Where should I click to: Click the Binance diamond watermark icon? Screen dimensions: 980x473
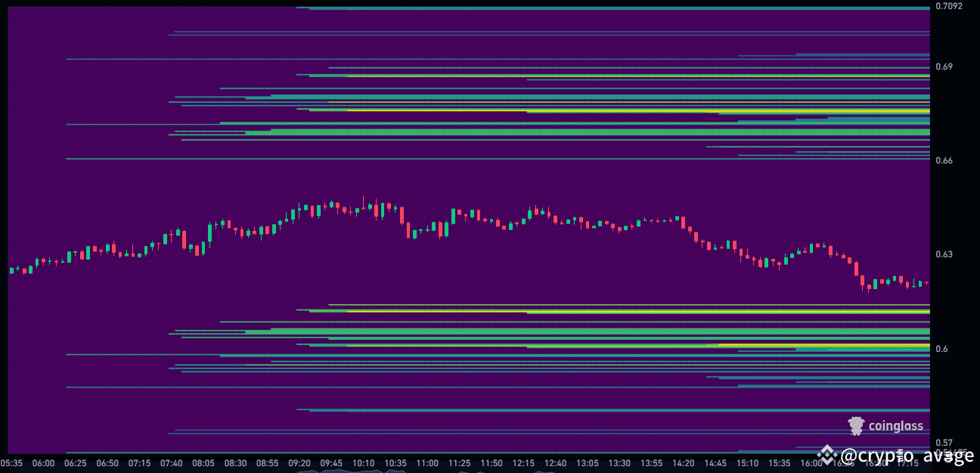point(826,455)
